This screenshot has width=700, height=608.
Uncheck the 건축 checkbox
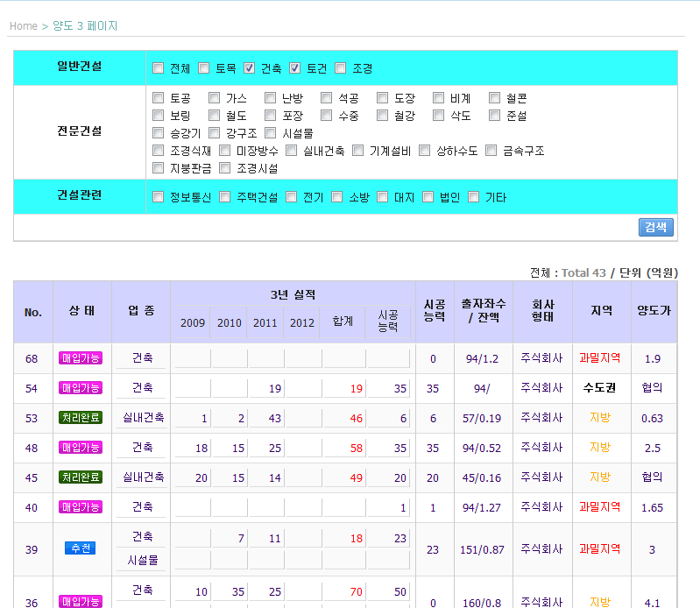250,68
